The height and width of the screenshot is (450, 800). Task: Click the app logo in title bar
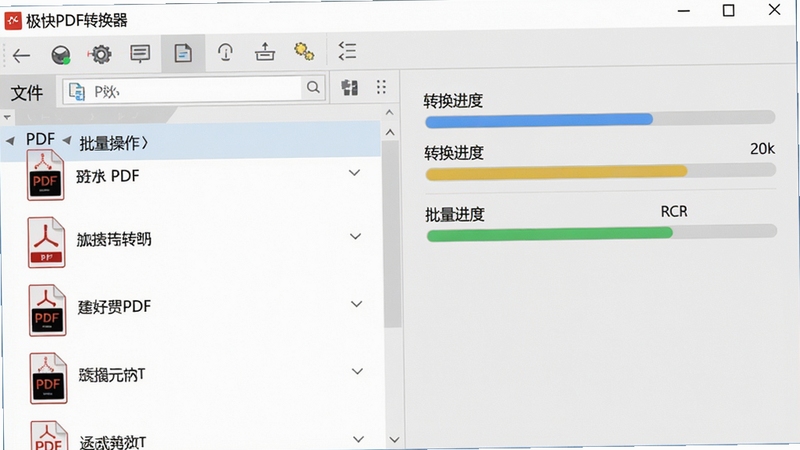(13, 20)
